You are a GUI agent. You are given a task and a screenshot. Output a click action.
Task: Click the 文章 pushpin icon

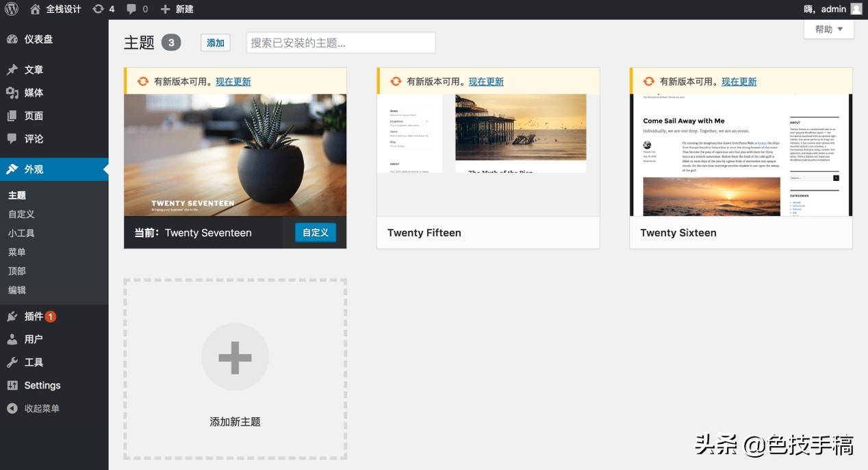click(12, 69)
